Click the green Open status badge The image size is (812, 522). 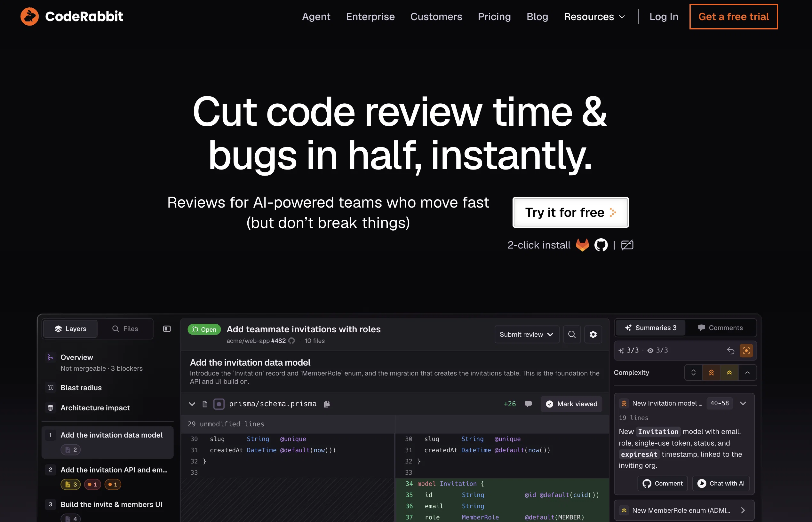pyautogui.click(x=204, y=329)
